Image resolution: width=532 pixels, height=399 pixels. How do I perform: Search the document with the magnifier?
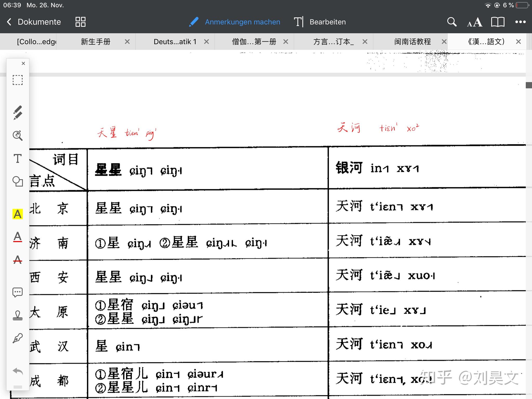452,22
